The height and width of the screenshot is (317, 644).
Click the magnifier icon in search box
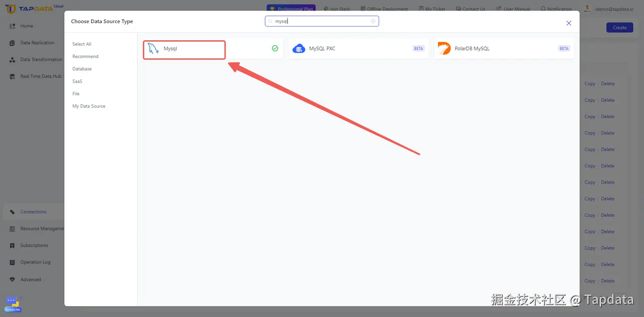[270, 22]
